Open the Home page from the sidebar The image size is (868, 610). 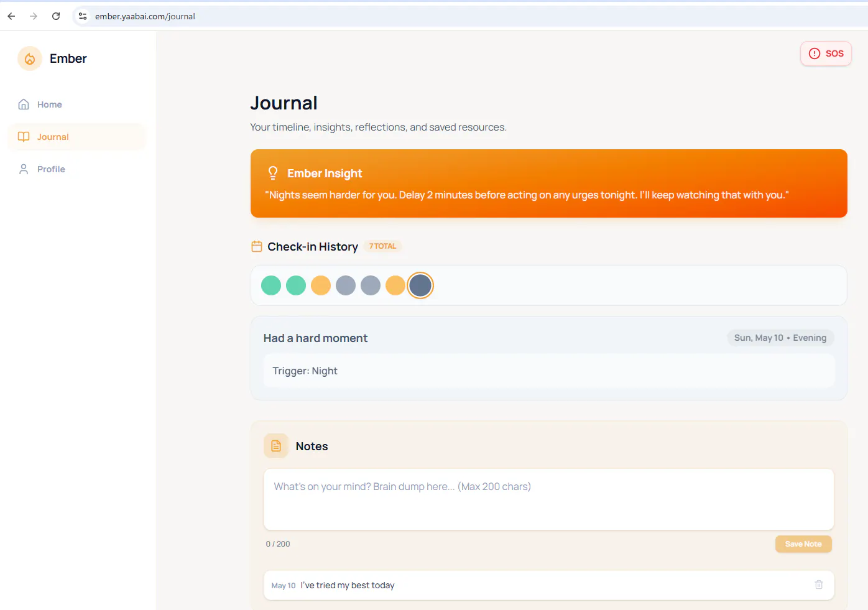click(77, 104)
